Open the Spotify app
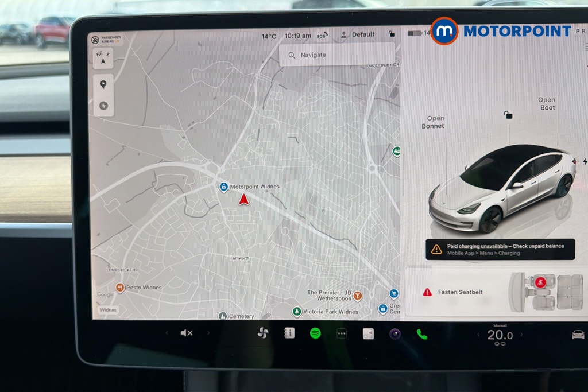 click(x=315, y=333)
